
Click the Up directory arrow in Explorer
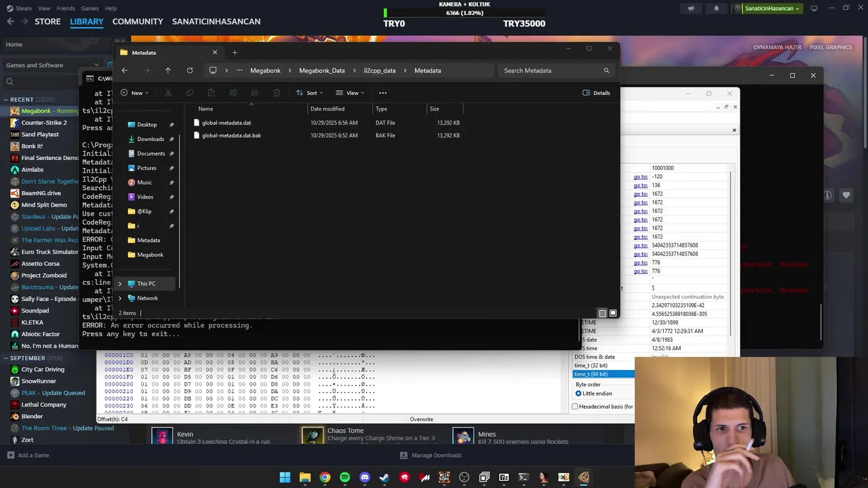(x=167, y=70)
